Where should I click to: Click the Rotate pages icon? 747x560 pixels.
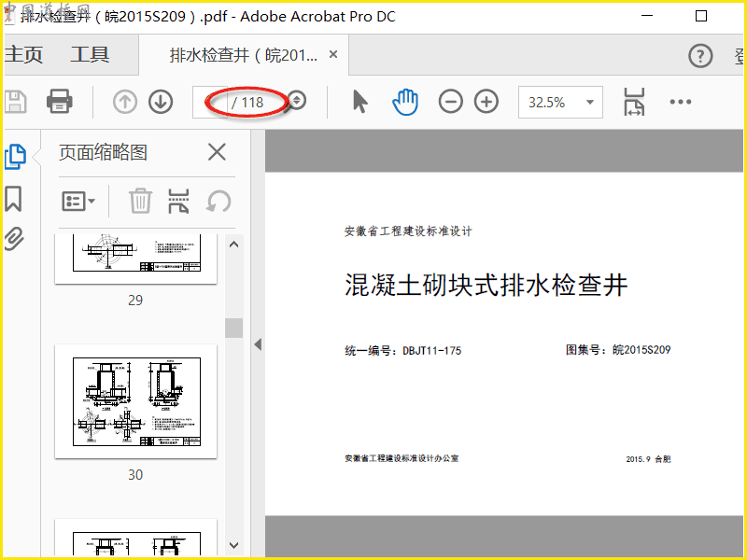(218, 201)
